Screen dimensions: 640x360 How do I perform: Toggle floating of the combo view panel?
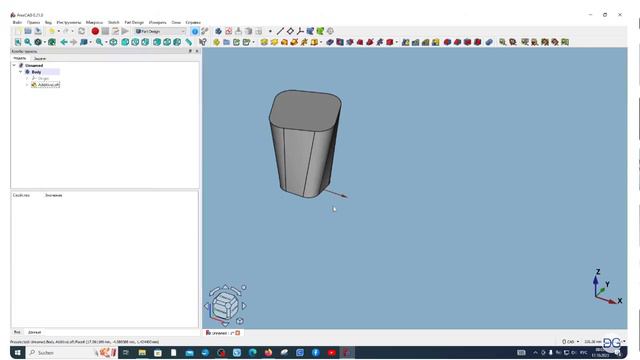pyautogui.click(x=190, y=51)
